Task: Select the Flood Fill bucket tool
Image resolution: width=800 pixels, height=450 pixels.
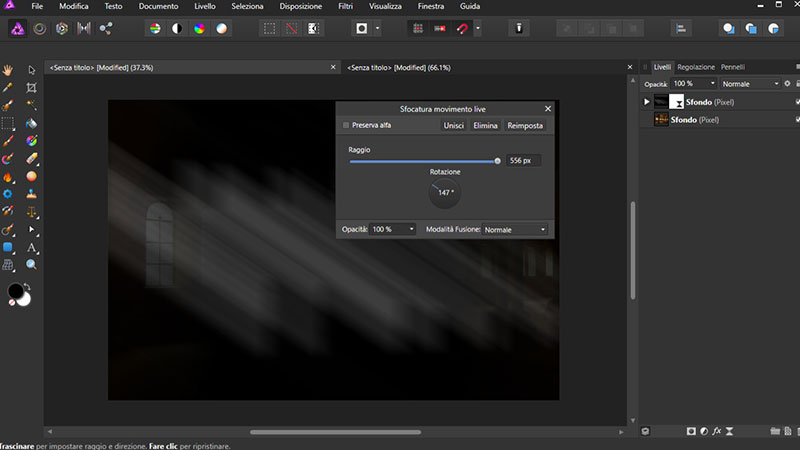Action: [x=32, y=123]
